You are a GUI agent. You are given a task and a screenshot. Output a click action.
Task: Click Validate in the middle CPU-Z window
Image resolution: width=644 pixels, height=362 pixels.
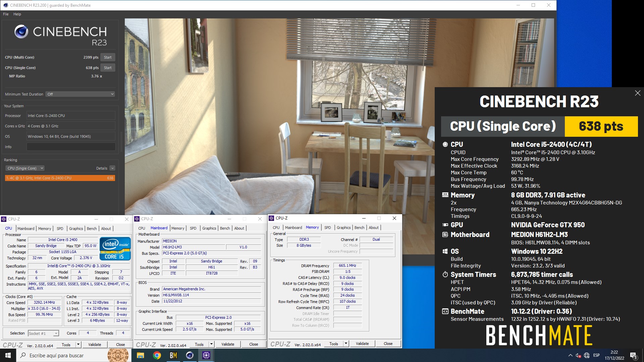pos(228,344)
